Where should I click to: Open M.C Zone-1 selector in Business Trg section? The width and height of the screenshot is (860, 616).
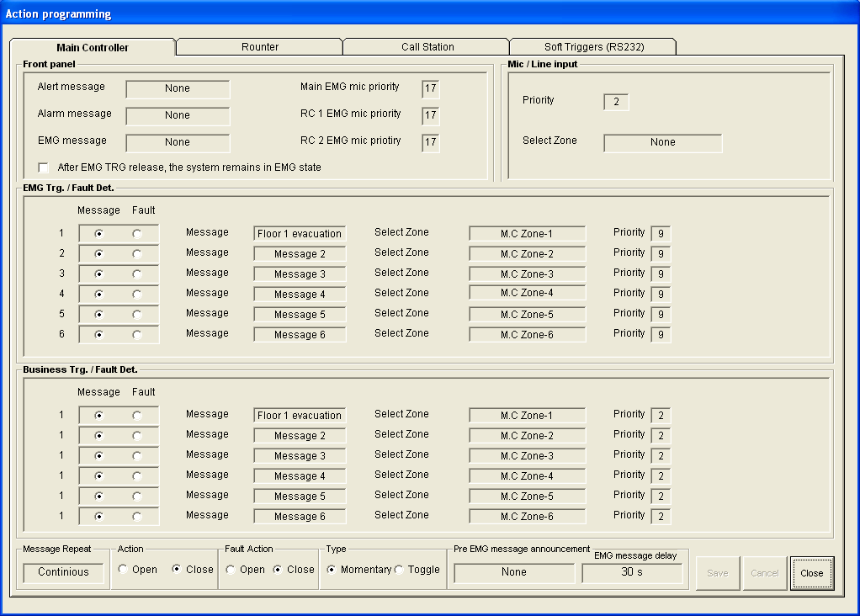click(527, 415)
